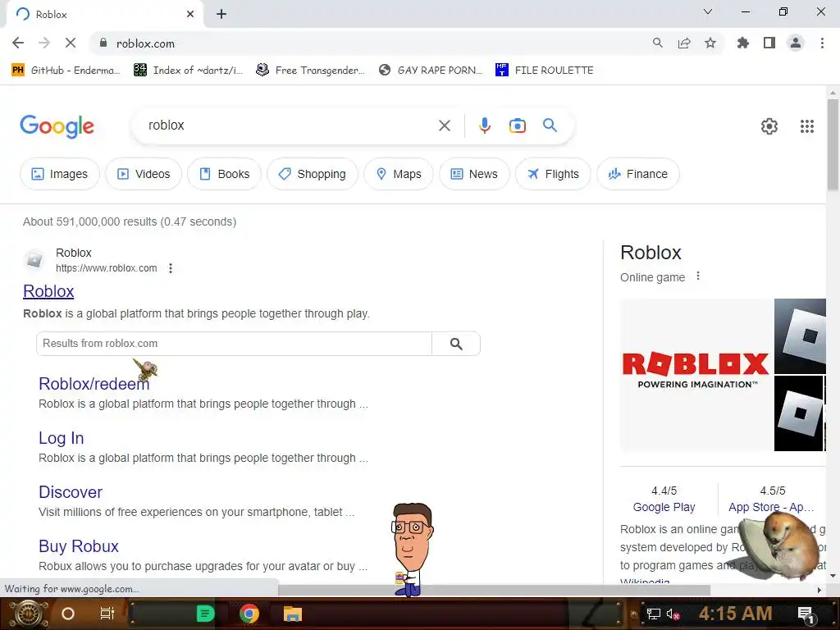Open the Discover sitelink

[71, 492]
